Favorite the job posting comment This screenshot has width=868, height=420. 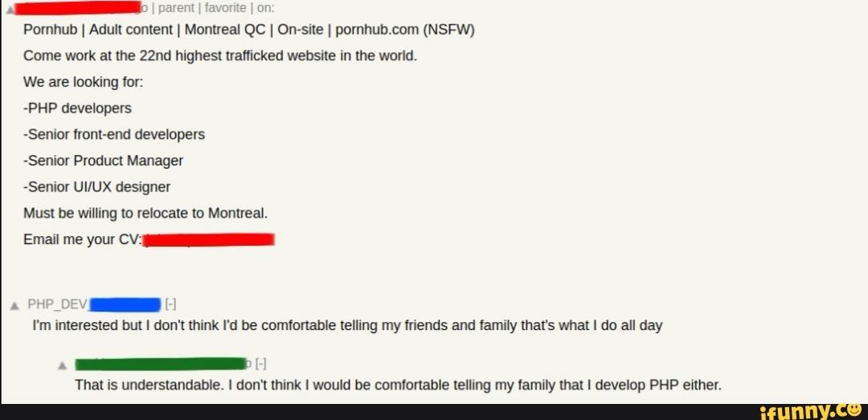click(225, 8)
